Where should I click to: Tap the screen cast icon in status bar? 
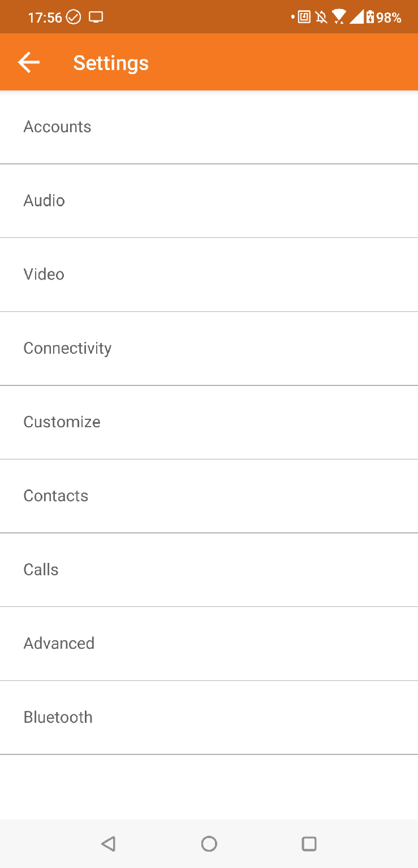(x=96, y=18)
